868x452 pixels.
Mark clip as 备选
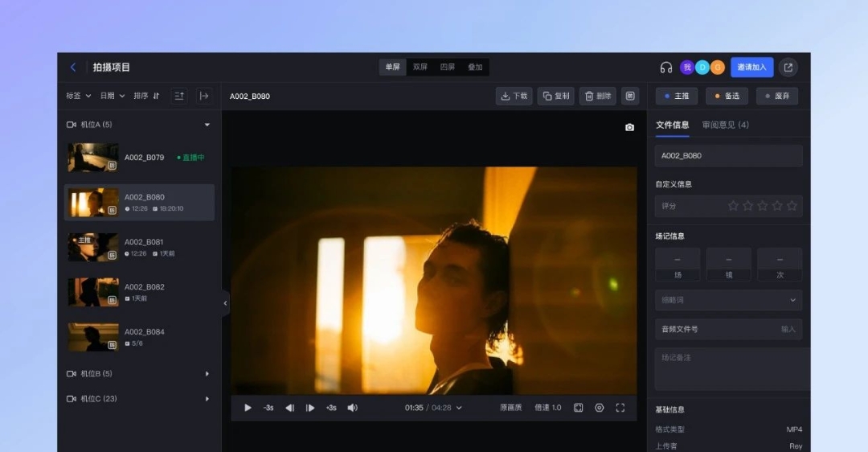(727, 96)
